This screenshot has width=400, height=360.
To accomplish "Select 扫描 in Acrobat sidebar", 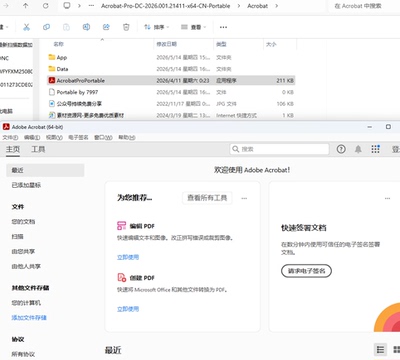I will pyautogui.click(x=18, y=236).
